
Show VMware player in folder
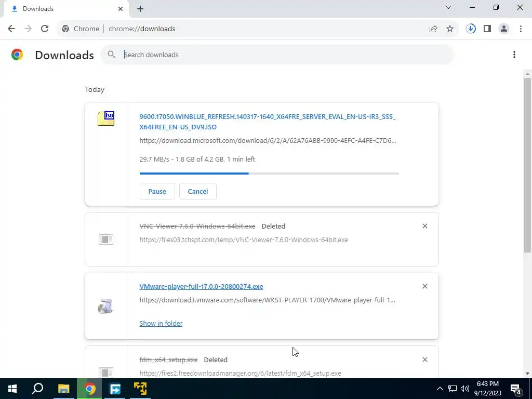tap(161, 323)
